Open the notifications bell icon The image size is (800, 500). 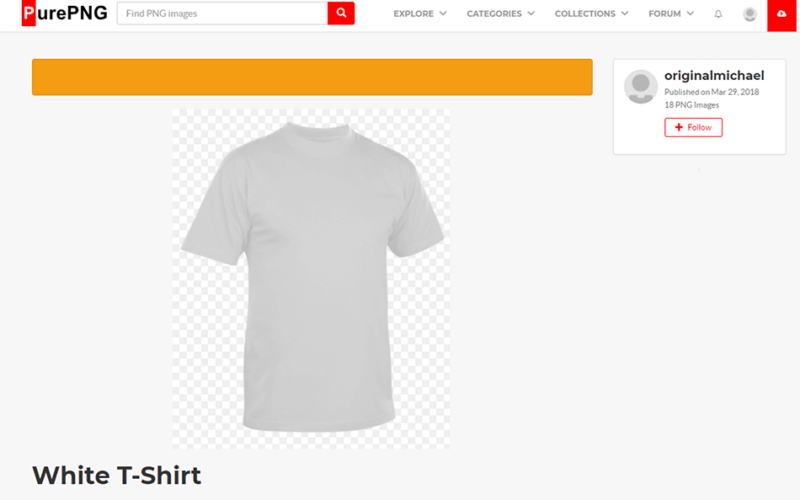coord(718,14)
